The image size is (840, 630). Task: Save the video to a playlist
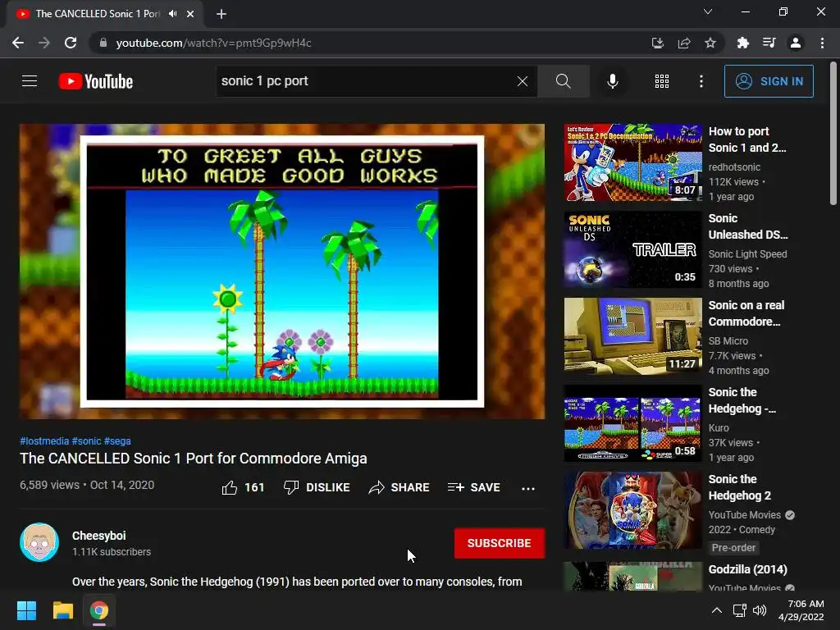pos(473,487)
